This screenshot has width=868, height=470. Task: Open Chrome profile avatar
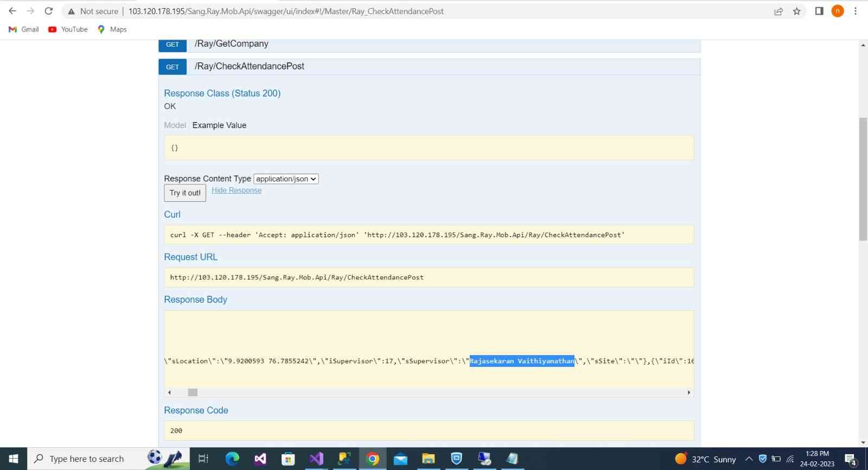point(838,11)
